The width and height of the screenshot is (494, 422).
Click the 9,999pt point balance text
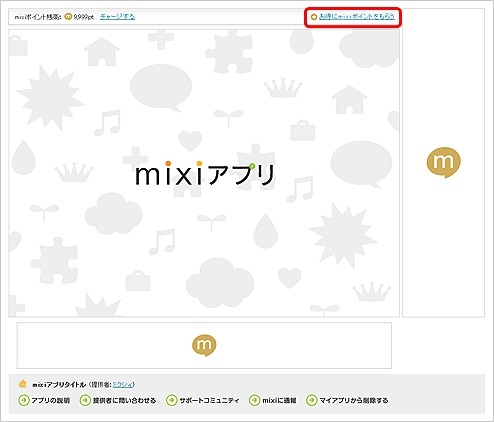click(x=84, y=17)
